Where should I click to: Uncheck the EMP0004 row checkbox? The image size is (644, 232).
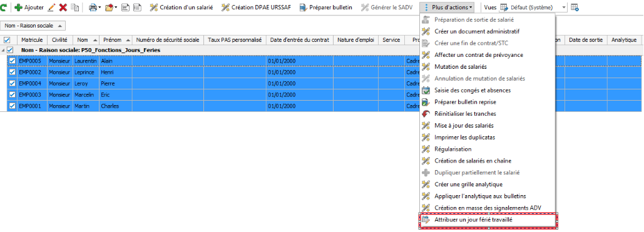13,83
